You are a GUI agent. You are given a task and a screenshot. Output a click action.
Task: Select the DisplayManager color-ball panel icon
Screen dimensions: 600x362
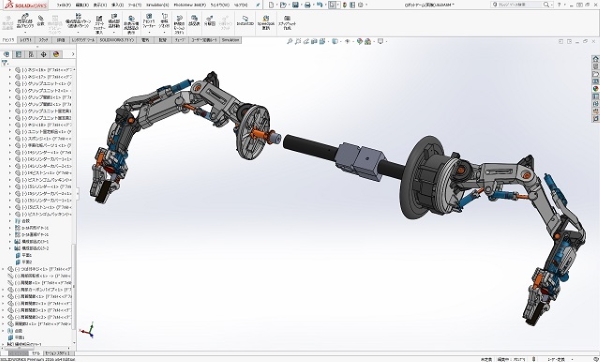(56, 54)
